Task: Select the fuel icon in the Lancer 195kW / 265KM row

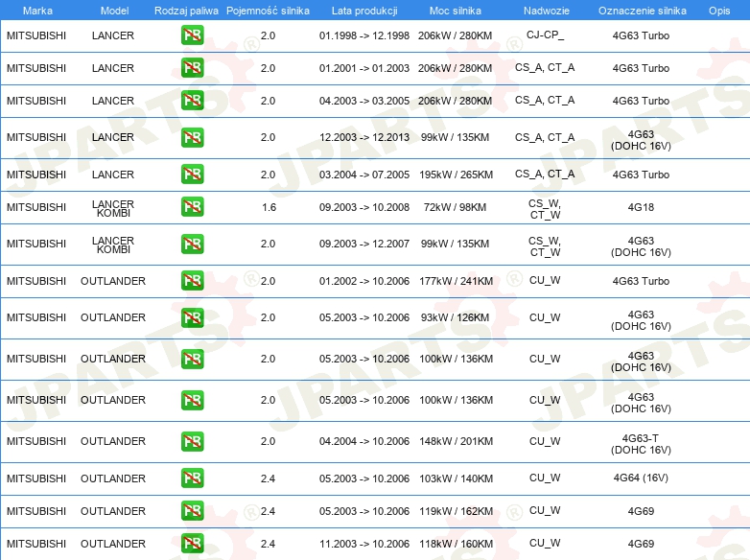Action: tap(192, 175)
